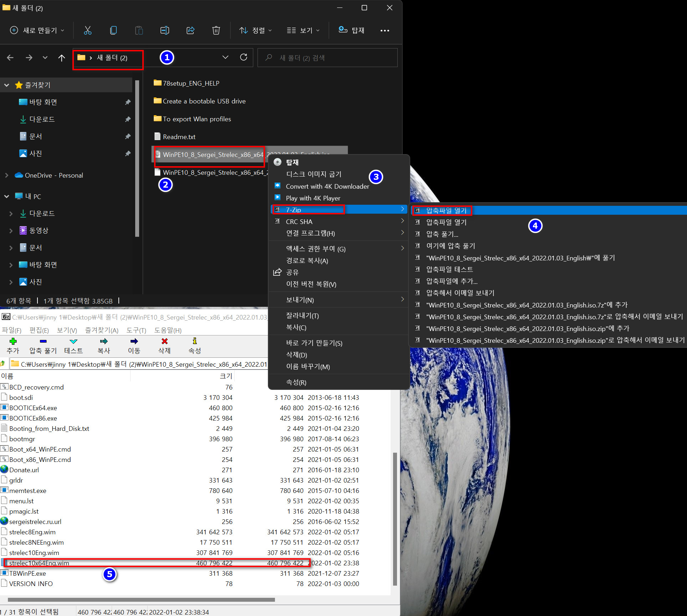687x616 pixels.
Task: Open 액세스 권한 부여 (G) submenu
Action: coord(339,249)
